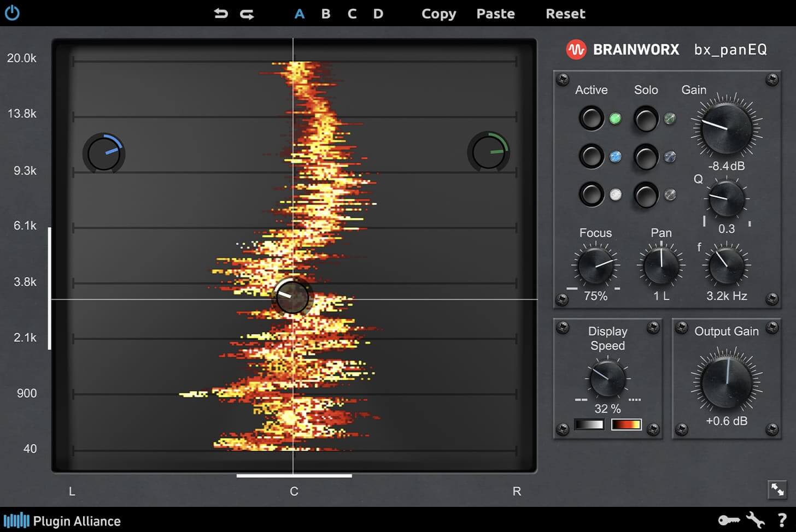Reset the plugin to defaults

click(x=565, y=14)
